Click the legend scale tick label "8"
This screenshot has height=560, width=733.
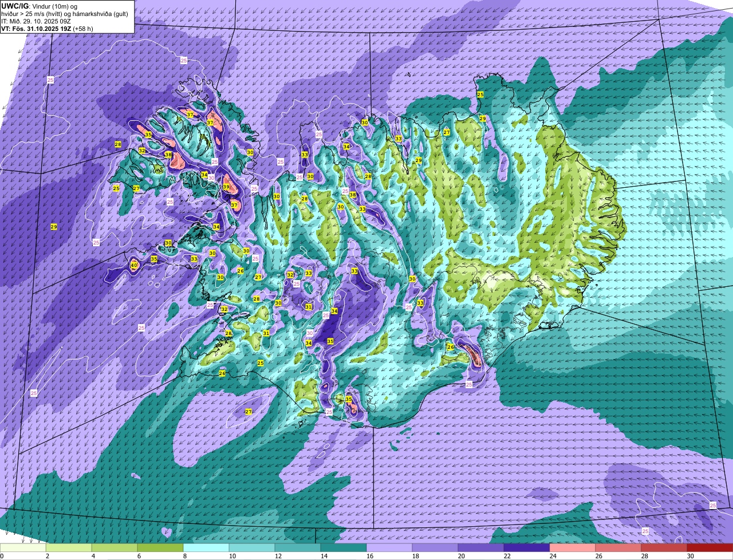185,556
